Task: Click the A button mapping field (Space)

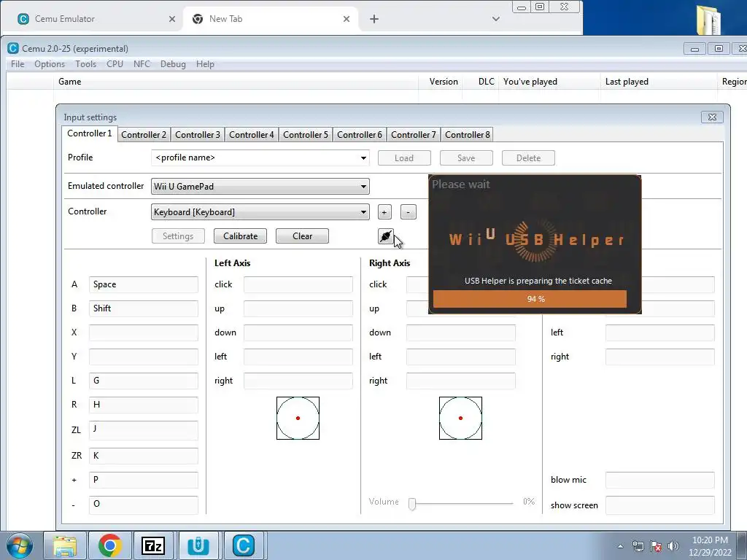Action: click(144, 284)
